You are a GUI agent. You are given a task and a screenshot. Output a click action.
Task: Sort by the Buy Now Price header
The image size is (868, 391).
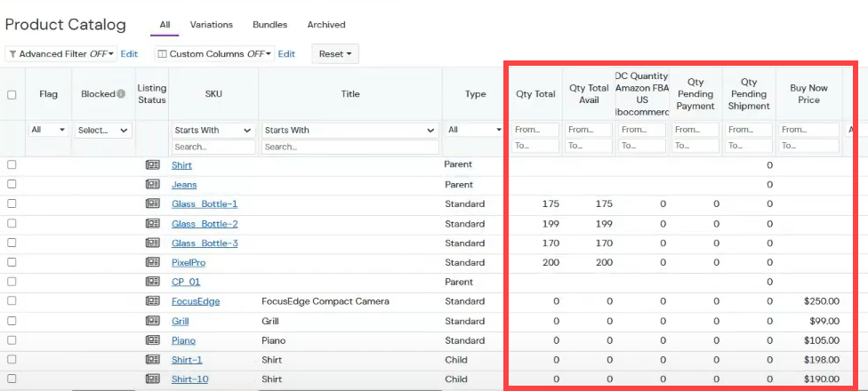pyautogui.click(x=808, y=94)
